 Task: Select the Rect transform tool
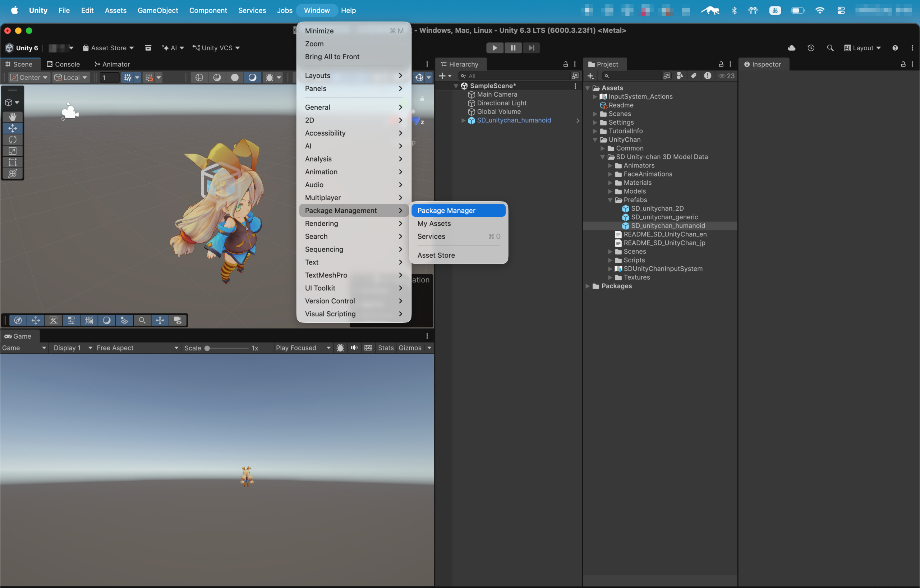click(13, 162)
